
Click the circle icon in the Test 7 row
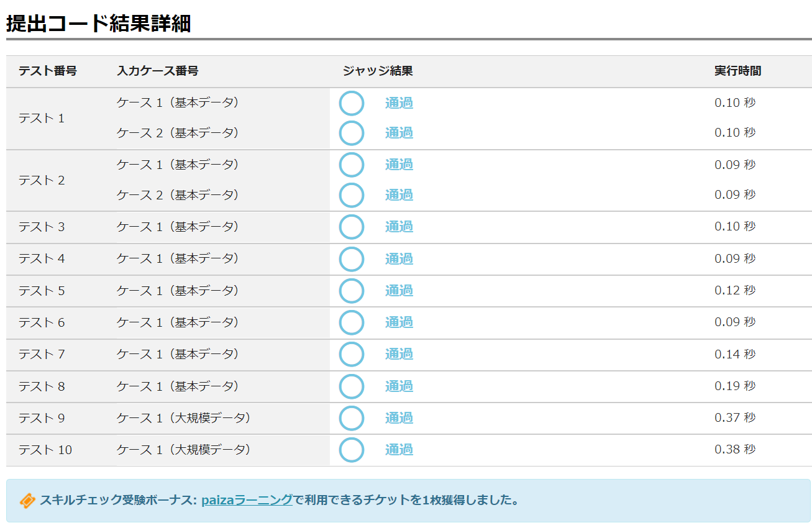point(351,354)
